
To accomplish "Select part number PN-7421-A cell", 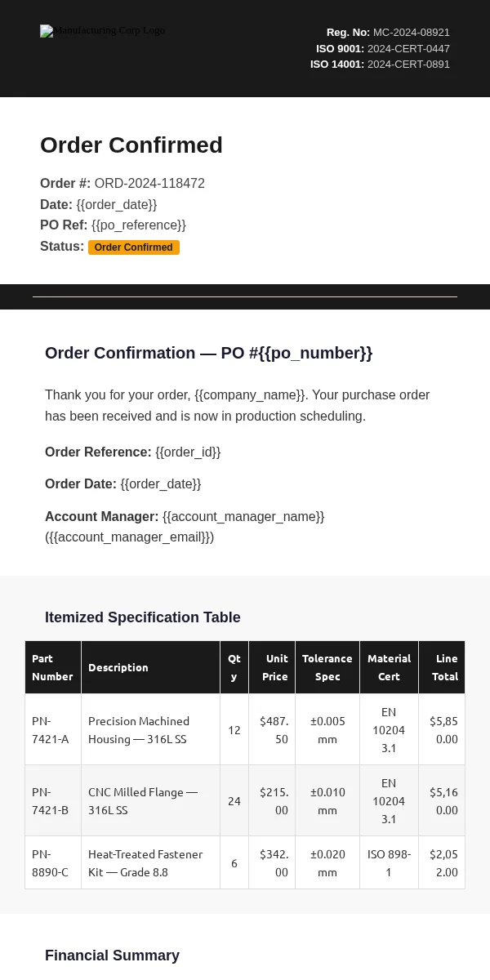I will (53, 730).
